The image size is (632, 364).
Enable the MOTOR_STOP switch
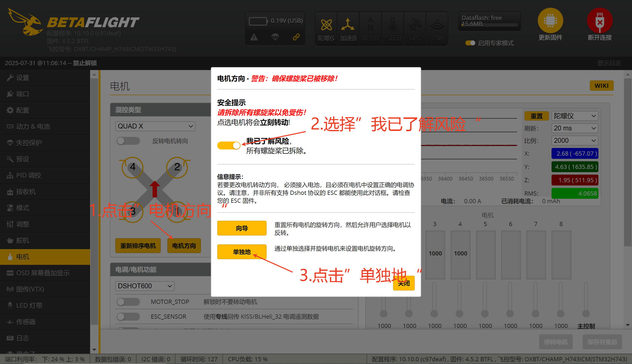coord(128,302)
